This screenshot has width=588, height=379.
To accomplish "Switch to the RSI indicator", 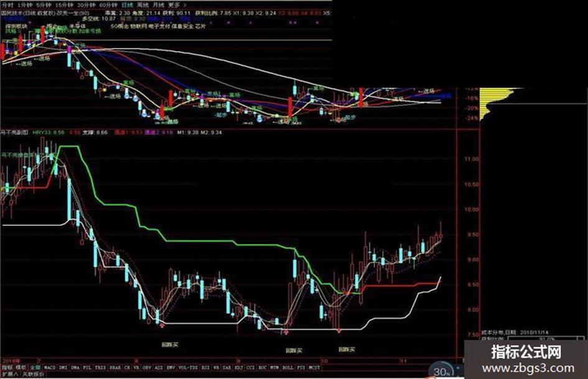I will tap(205, 368).
